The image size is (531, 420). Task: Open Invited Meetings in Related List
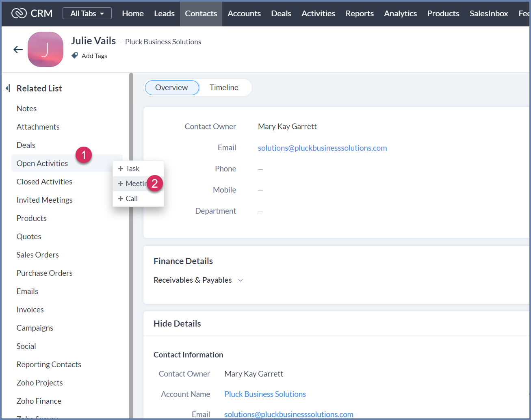(x=45, y=200)
